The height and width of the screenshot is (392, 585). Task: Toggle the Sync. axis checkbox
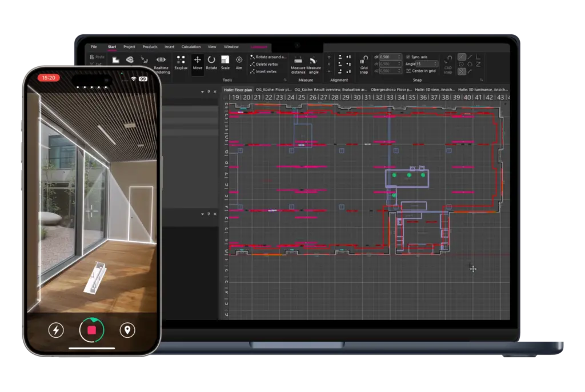click(408, 57)
